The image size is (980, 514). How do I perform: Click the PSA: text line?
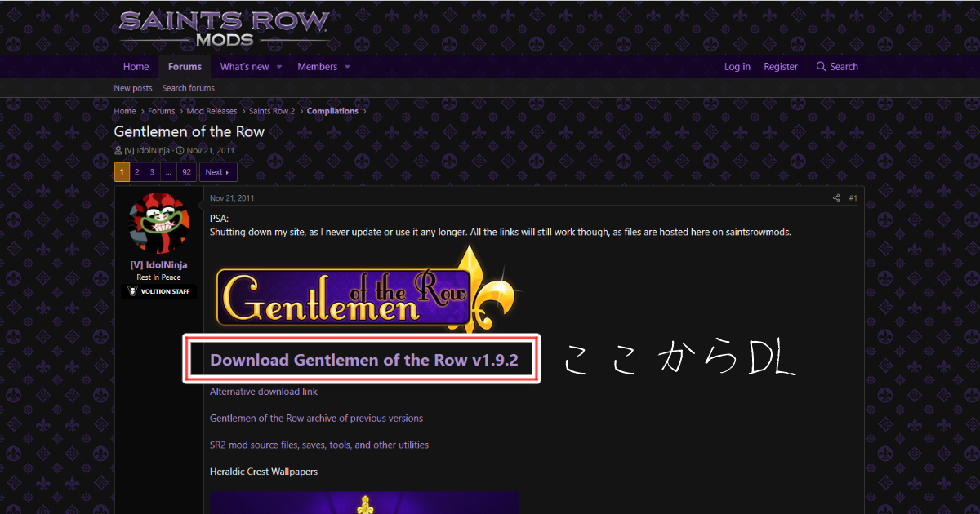click(219, 219)
